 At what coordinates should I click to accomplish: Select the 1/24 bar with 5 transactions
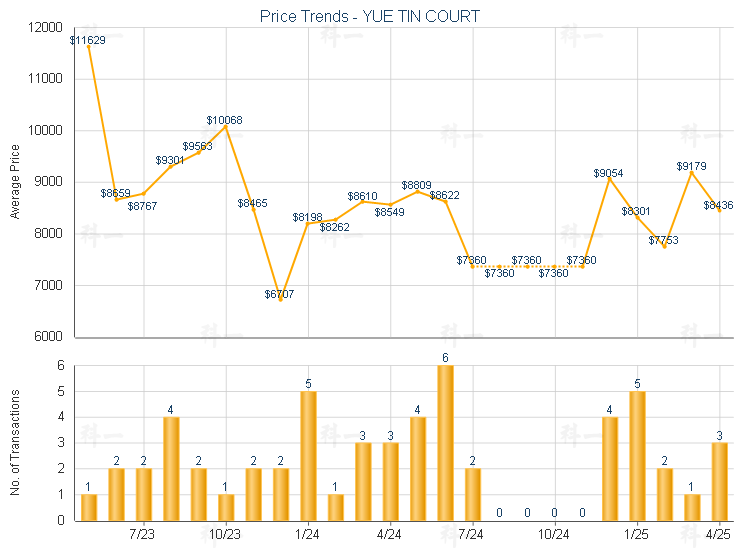pyautogui.click(x=309, y=456)
